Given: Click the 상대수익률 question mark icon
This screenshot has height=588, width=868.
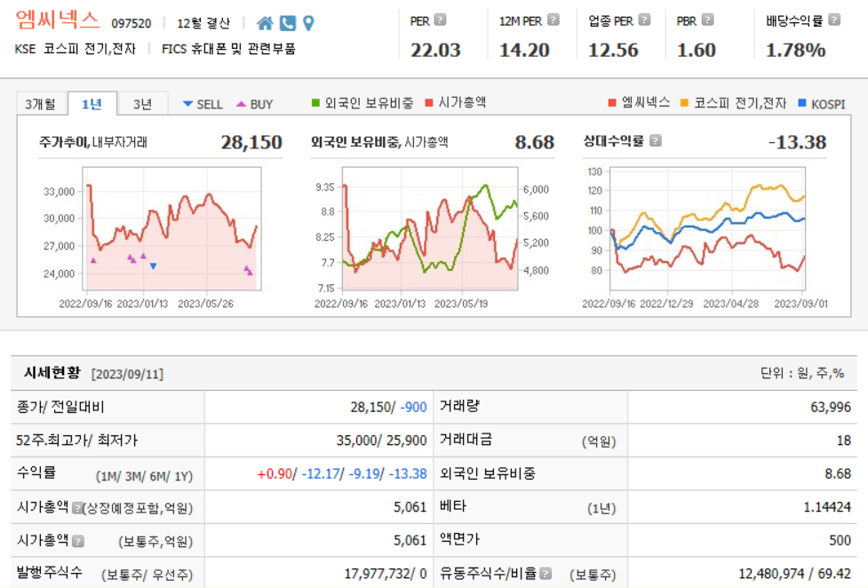Looking at the screenshot, I should 656,139.
